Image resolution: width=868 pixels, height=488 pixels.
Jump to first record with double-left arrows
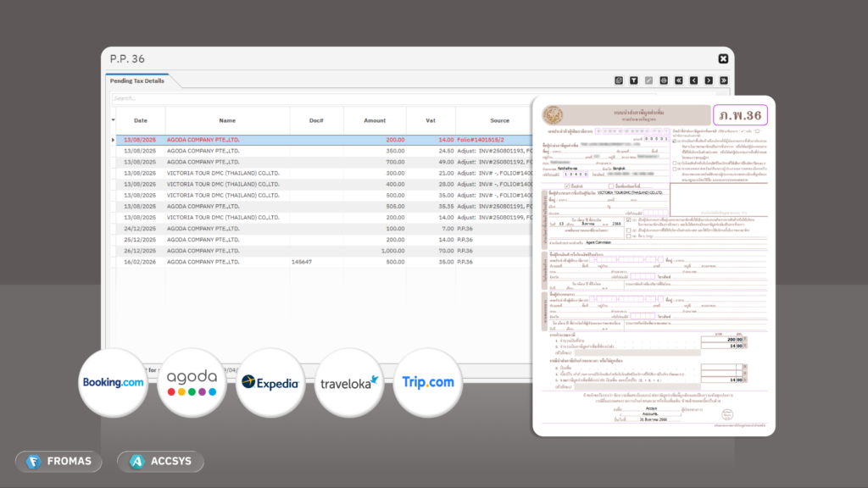(679, 80)
